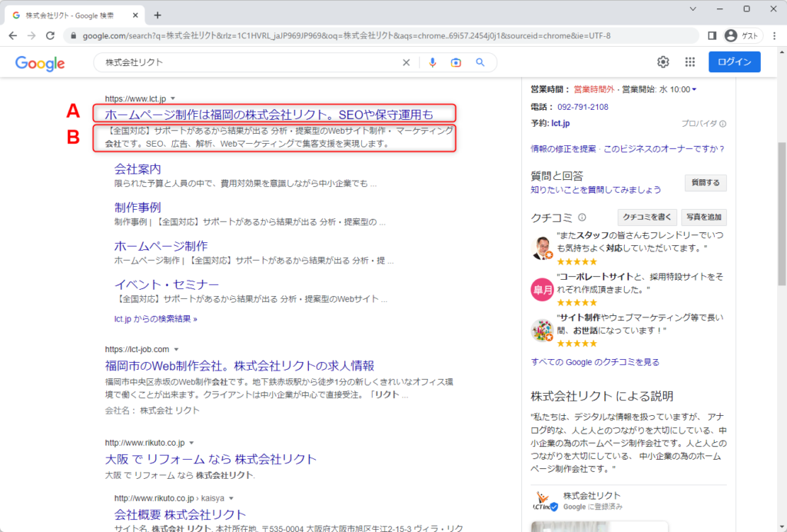Open reviewer photo beside スタッフ review

tap(542, 248)
